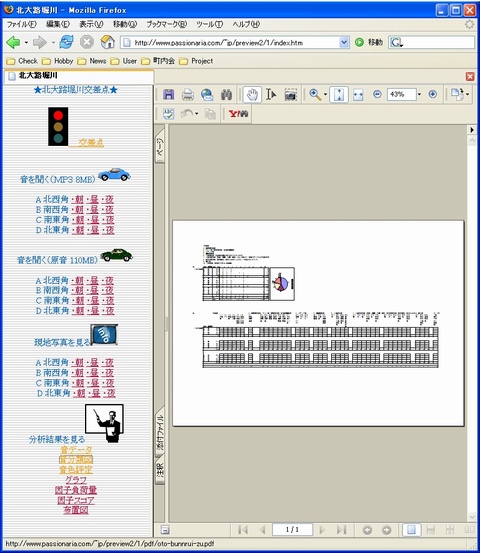Select the hand tool
480x553 pixels.
coord(252,95)
